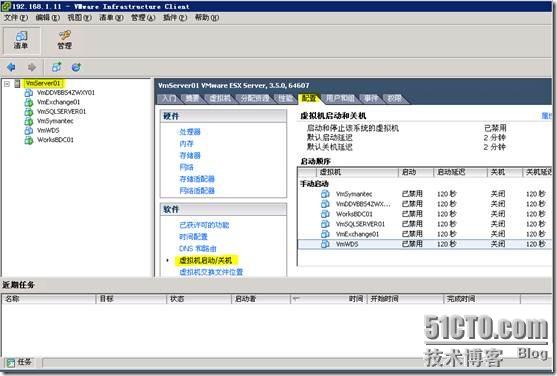Switch to the 用户和组 tab
The image size is (557, 376).
pyautogui.click(x=340, y=98)
